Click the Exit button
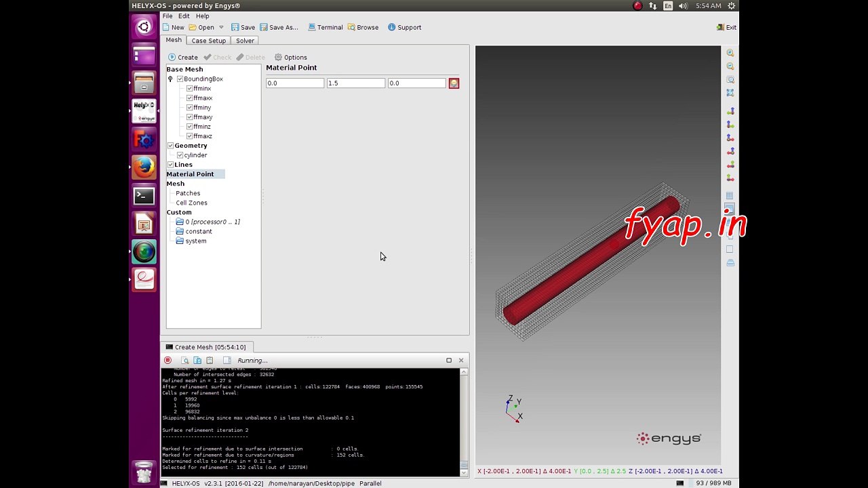The height and width of the screenshot is (488, 868). (726, 28)
